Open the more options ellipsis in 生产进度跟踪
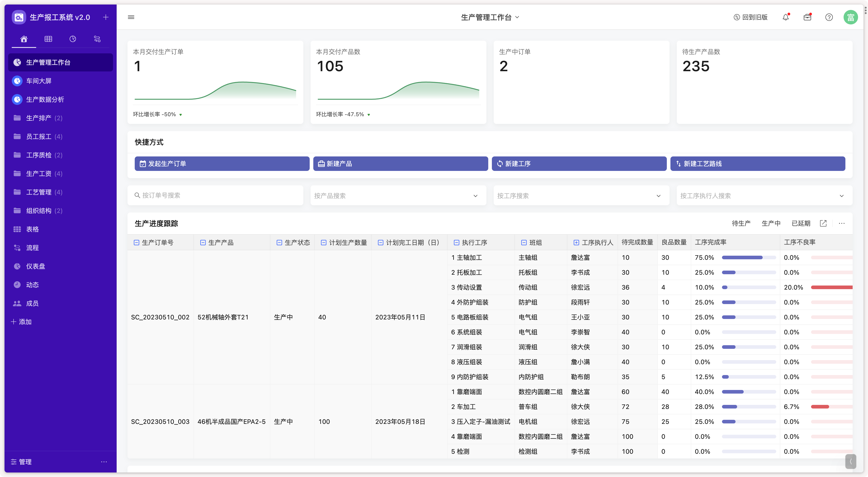Viewport: 868px width, 477px height. (x=842, y=223)
